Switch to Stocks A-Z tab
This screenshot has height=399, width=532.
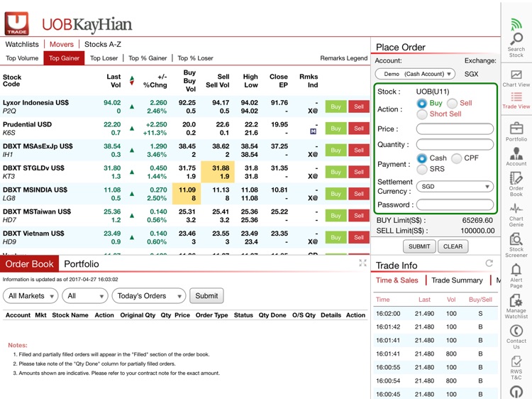pos(103,44)
